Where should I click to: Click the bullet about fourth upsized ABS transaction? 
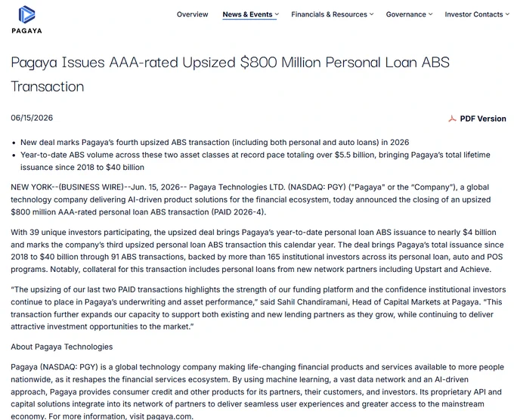[215, 143]
